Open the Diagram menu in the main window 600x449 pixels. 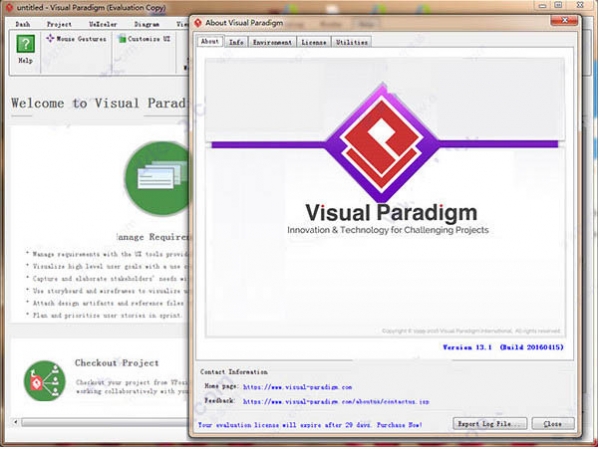(147, 24)
